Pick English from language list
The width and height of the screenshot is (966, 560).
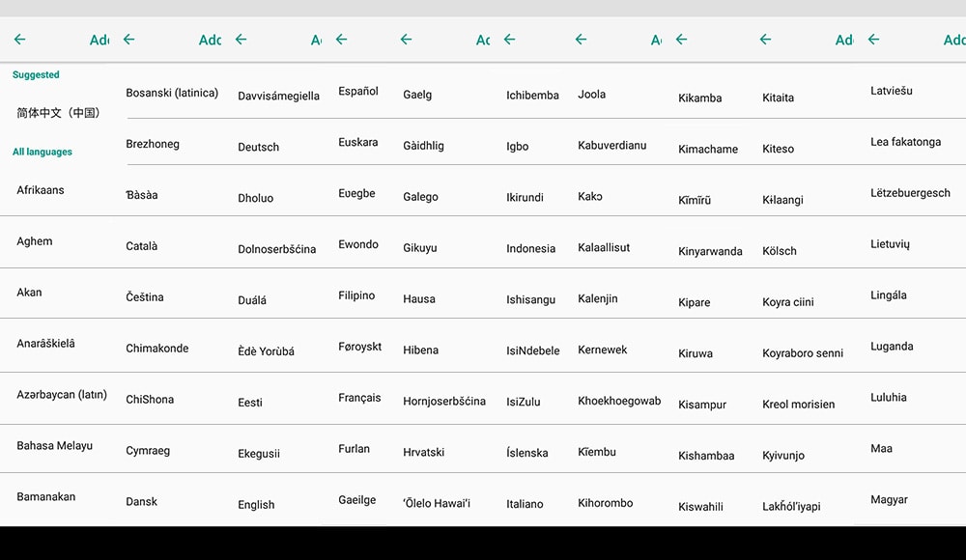tap(256, 505)
